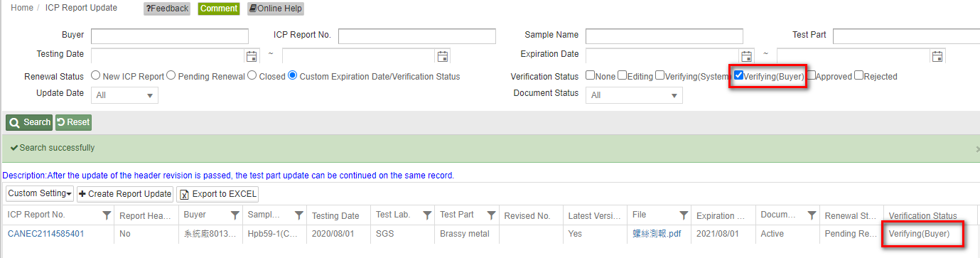Sort by Testing Date column header
980x258 pixels.
(x=335, y=215)
